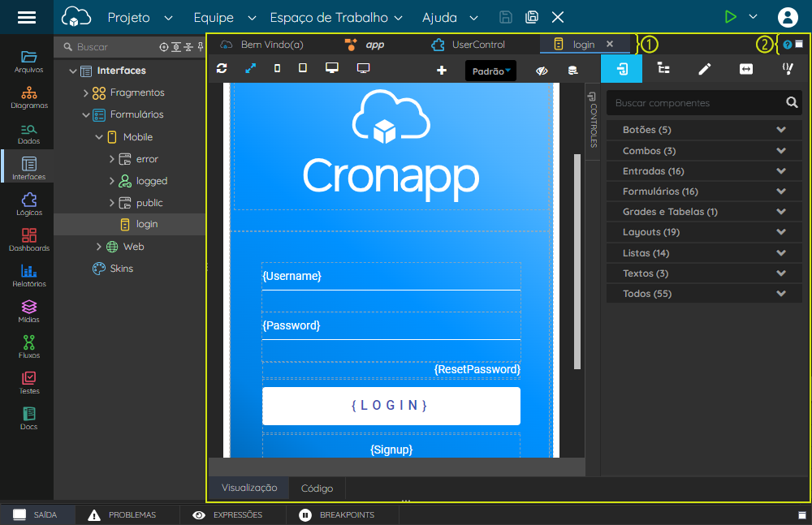Open Fluxos in the left sidebar
812x525 pixels.
pos(29,347)
